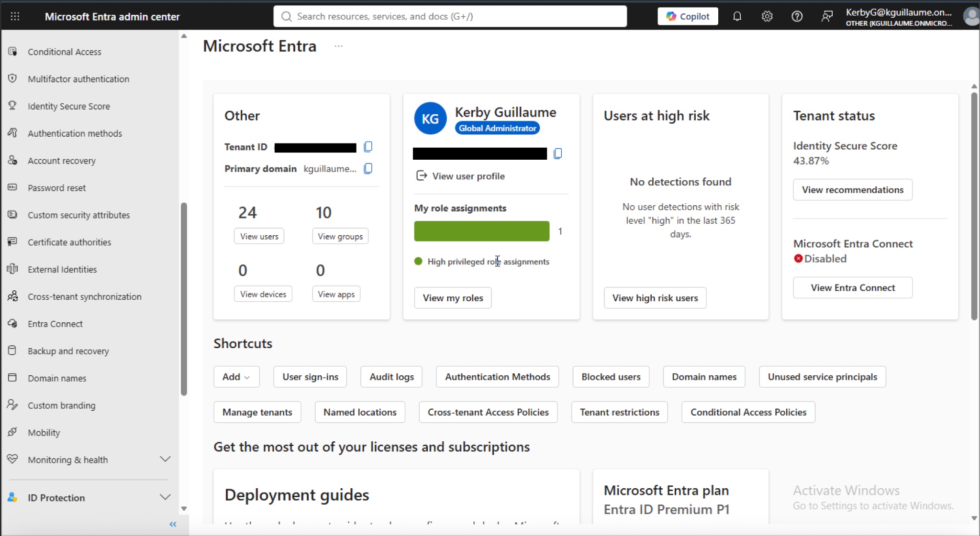Viewport: 980px width, 536px height.
Task: Expand the ID Protection chevron
Action: [165, 497]
